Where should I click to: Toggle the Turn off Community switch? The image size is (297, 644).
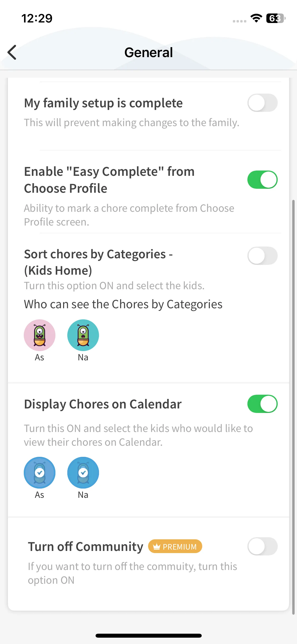click(262, 546)
